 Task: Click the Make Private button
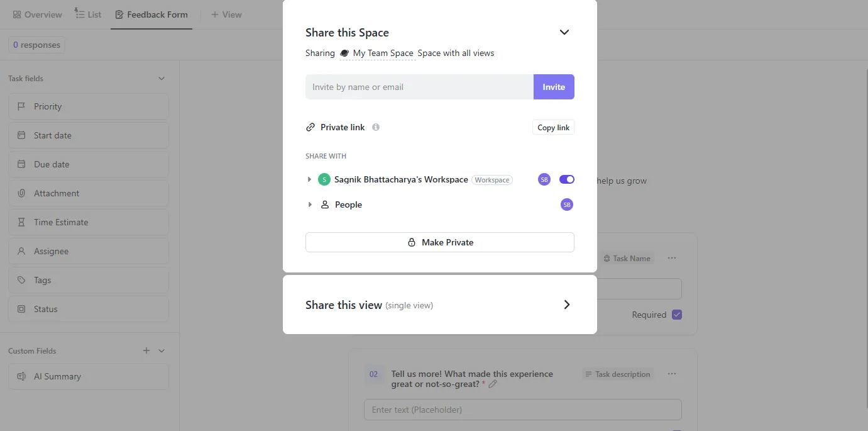(x=440, y=242)
